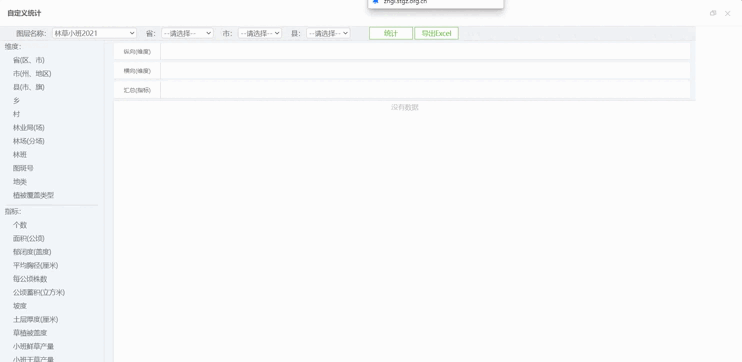Image resolution: width=742 pixels, height=362 pixels.
Task: Select indicator 公顷蓄积(立方米)
Action: pyautogui.click(x=39, y=292)
